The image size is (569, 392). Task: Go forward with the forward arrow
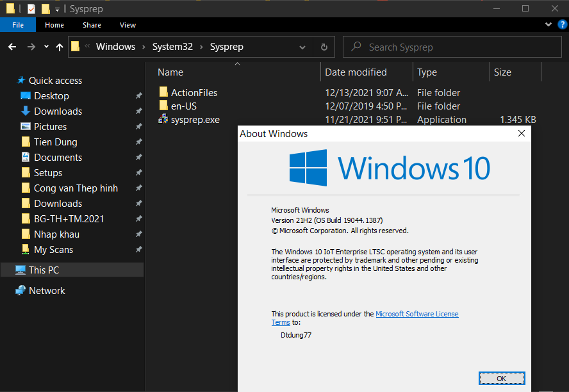pos(31,47)
